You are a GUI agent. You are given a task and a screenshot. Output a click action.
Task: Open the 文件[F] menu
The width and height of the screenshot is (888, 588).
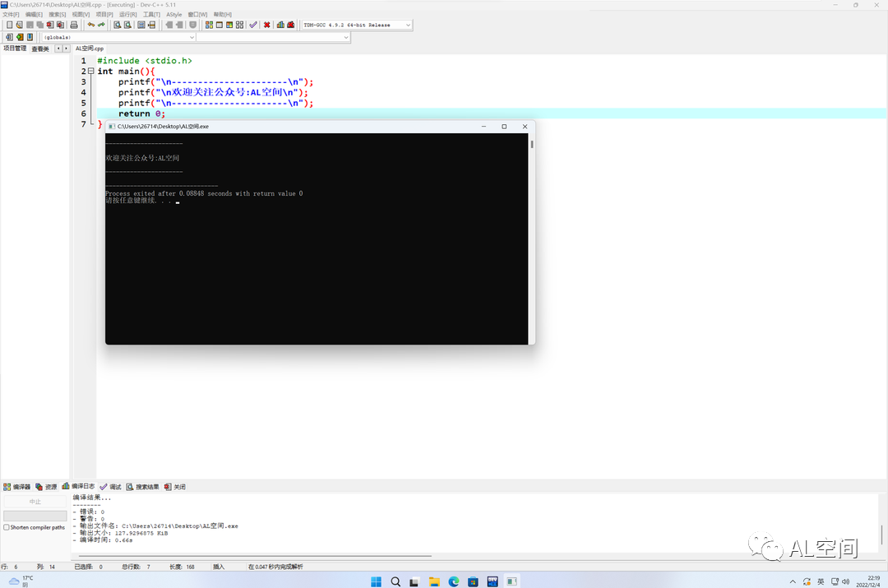(x=11, y=14)
